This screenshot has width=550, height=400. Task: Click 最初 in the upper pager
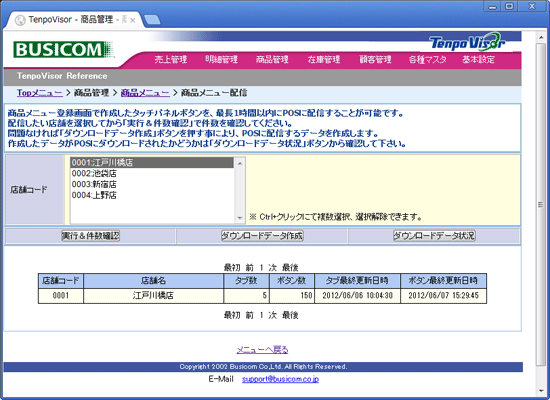pyautogui.click(x=232, y=268)
